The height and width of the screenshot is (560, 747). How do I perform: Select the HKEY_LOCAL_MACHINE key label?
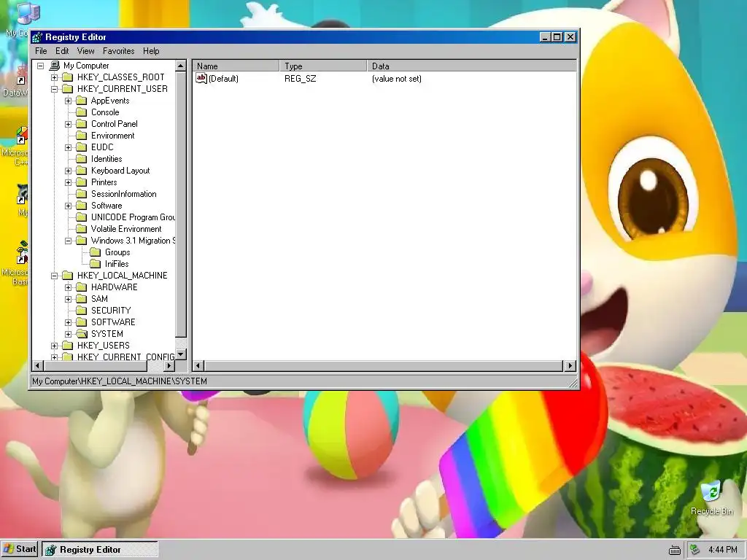(123, 276)
